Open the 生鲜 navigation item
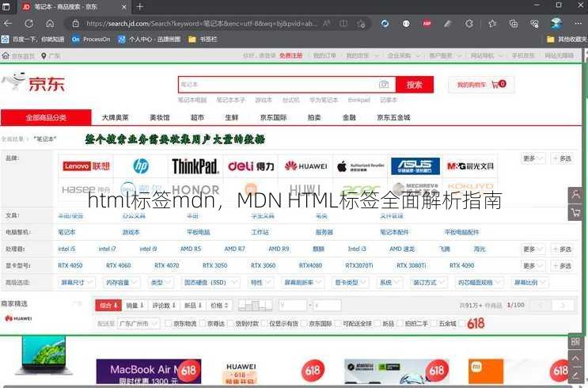 [232, 117]
